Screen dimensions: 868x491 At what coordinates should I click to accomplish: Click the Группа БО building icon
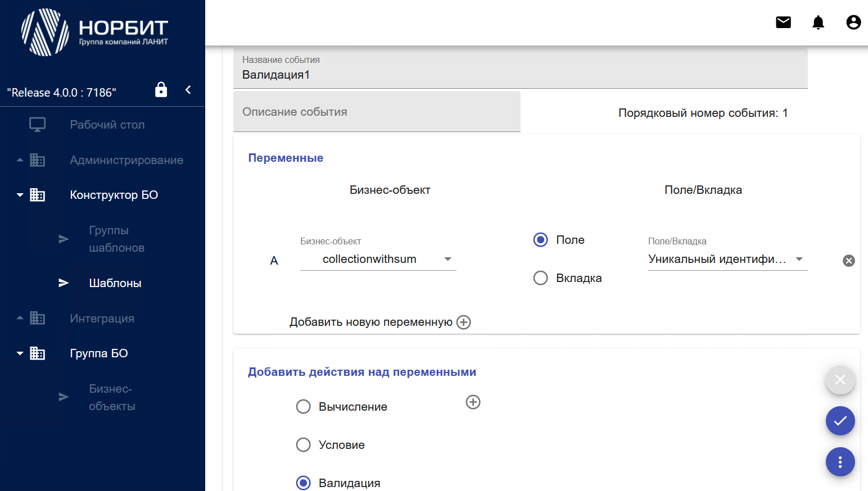point(38,353)
